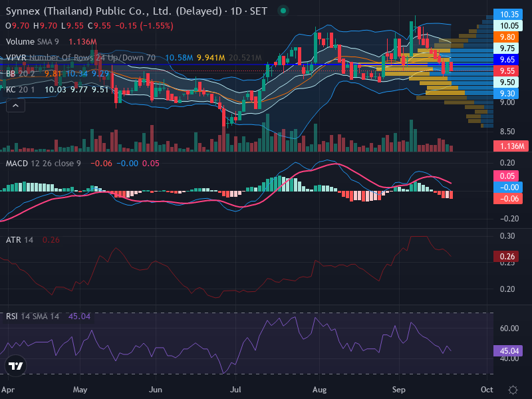Click the 1.136M volume label on axis
This screenshot has height=399, width=532.
[x=511, y=146]
